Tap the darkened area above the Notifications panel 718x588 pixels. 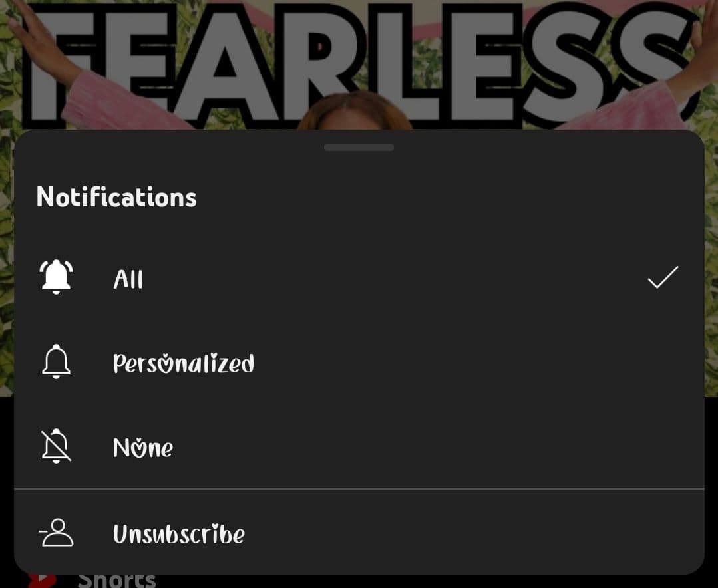[359, 67]
